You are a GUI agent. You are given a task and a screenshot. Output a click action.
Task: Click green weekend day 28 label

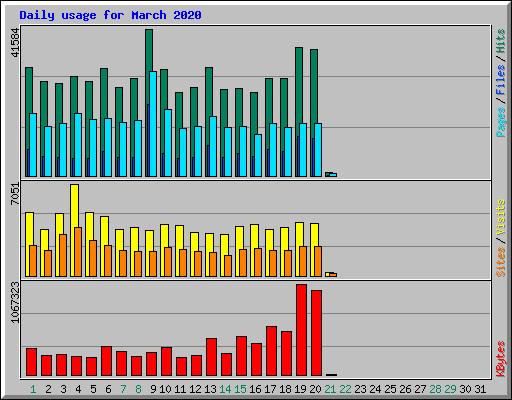435,389
